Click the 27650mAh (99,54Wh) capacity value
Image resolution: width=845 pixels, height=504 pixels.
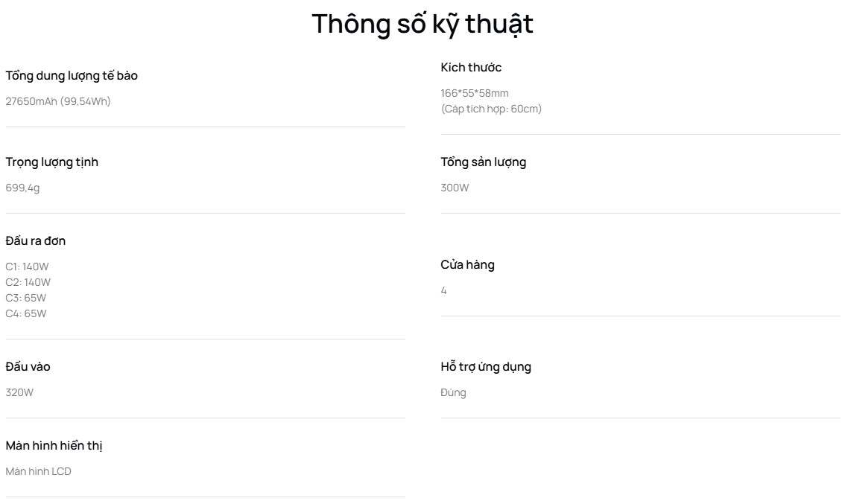(58, 101)
